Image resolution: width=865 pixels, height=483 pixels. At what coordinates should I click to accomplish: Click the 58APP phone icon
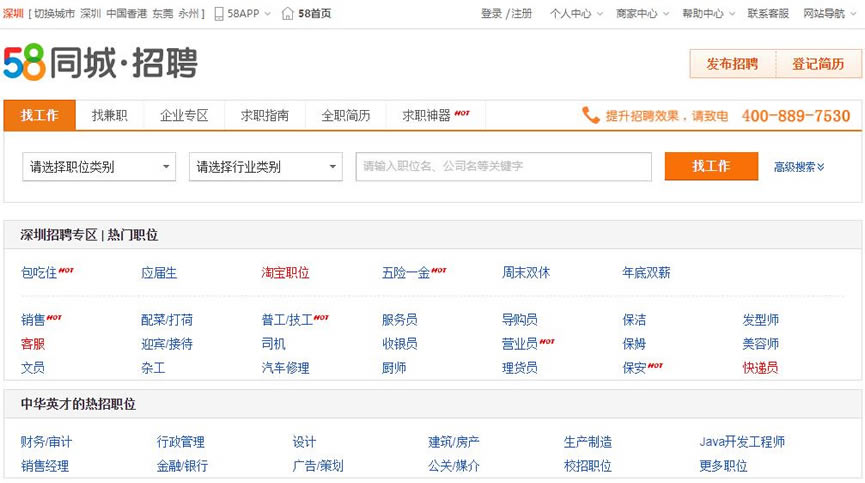[x=219, y=13]
